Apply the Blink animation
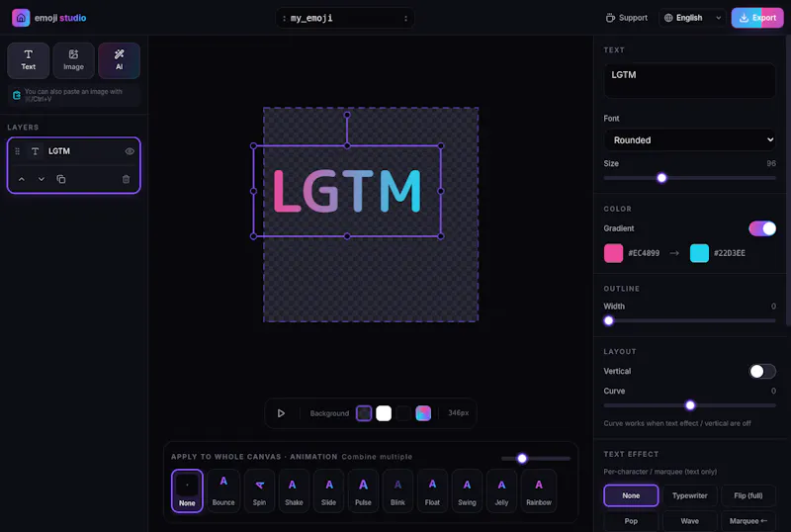 [397, 491]
